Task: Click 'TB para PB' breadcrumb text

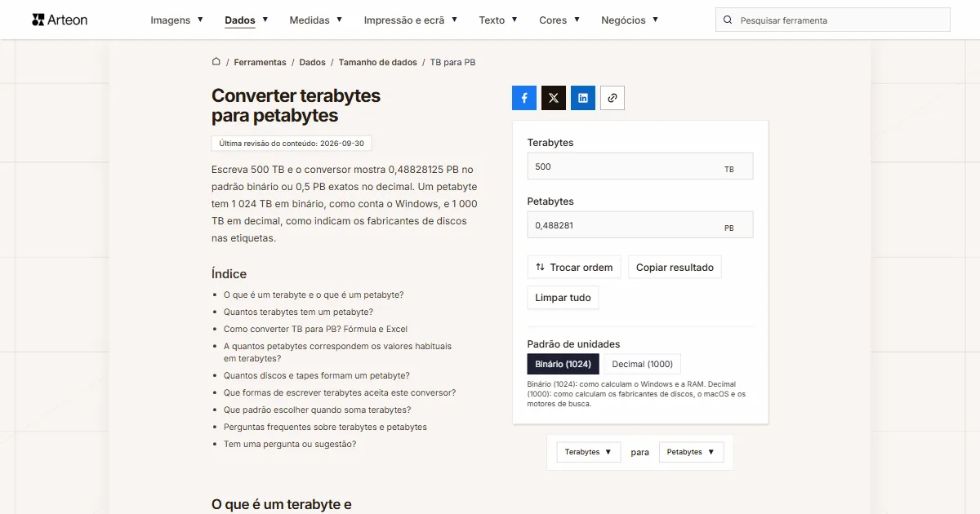Action: [452, 62]
